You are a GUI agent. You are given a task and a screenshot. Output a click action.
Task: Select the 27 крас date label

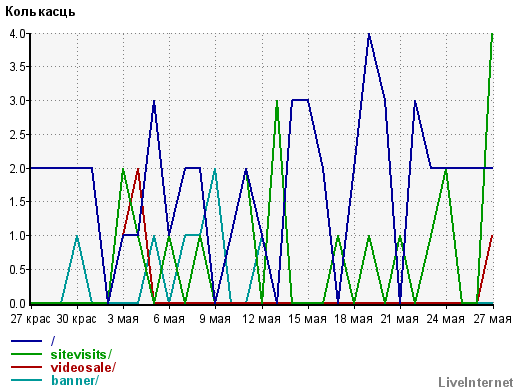pos(30,319)
